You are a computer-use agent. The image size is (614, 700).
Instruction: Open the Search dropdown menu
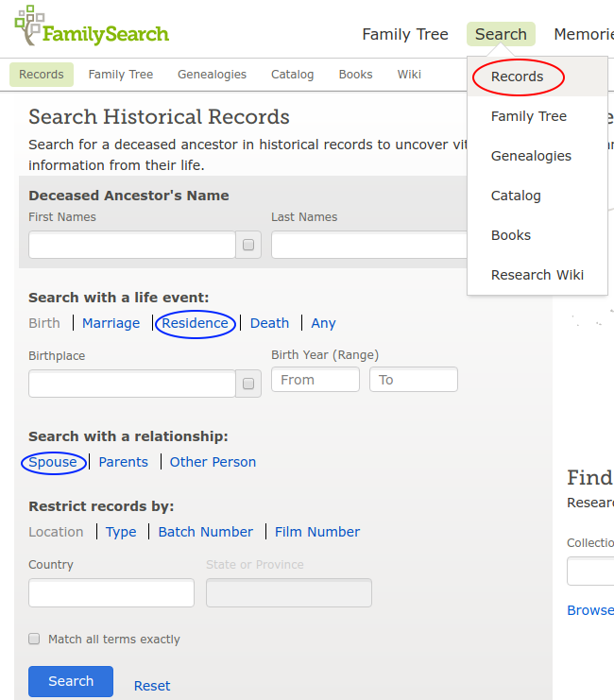coord(501,35)
